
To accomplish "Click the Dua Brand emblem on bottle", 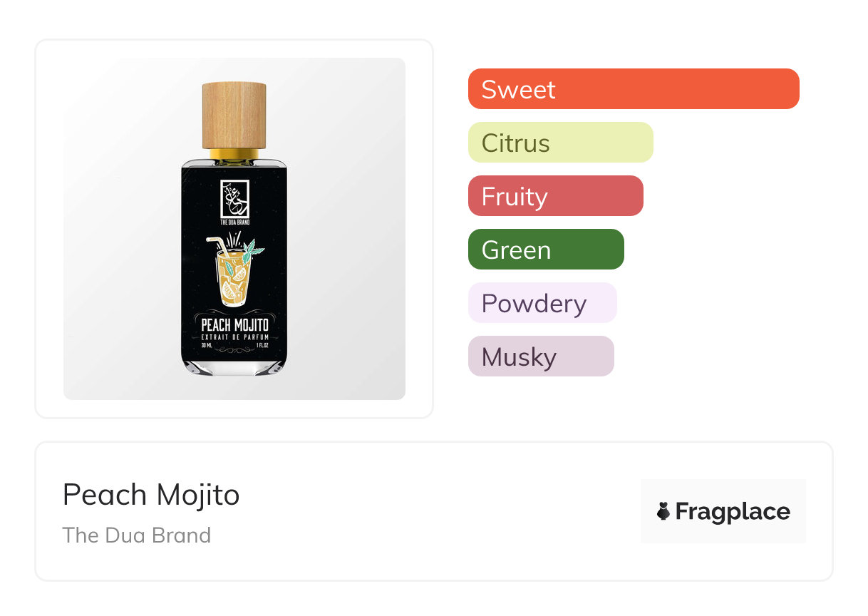I will click(x=234, y=201).
